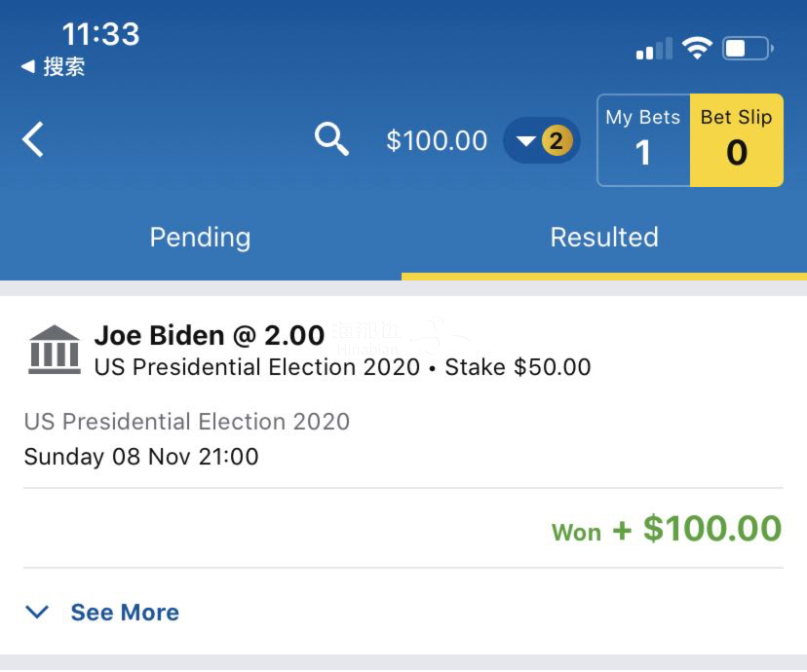Tap the cellular signal bars icon
This screenshot has height=672, width=807.
[654, 49]
